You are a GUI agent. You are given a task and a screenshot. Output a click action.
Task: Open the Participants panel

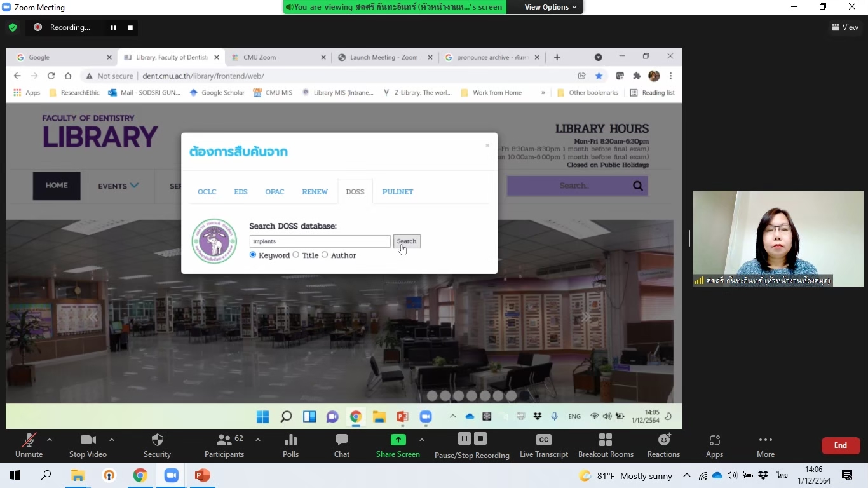click(224, 440)
